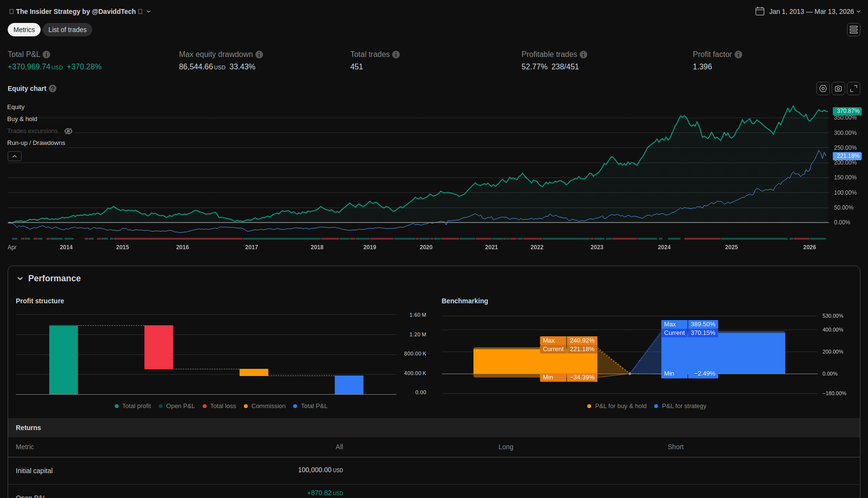Click the stacked layout icon below date range
The image size is (868, 498).
pos(854,30)
